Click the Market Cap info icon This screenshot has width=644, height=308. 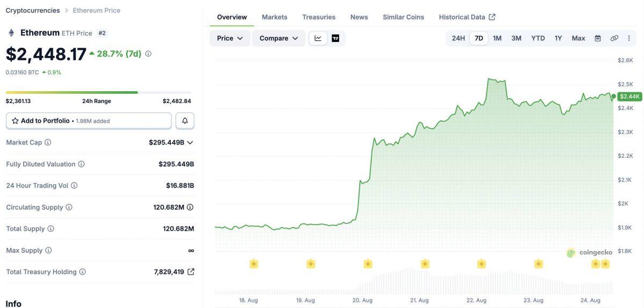(x=48, y=142)
